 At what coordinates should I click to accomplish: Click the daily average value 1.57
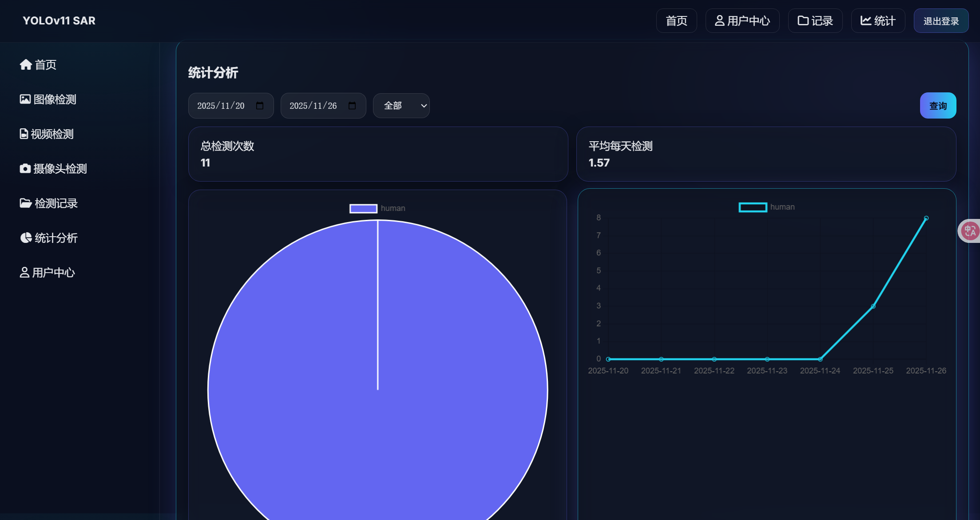[x=599, y=163]
